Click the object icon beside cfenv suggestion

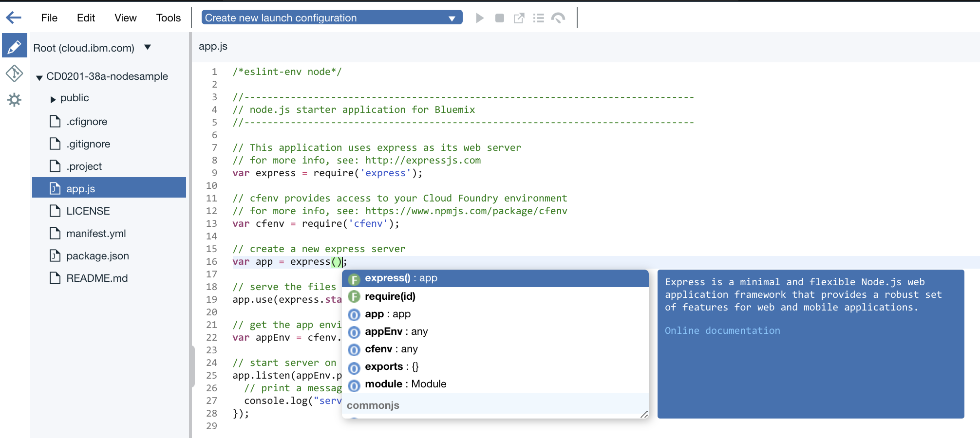pyautogui.click(x=354, y=350)
